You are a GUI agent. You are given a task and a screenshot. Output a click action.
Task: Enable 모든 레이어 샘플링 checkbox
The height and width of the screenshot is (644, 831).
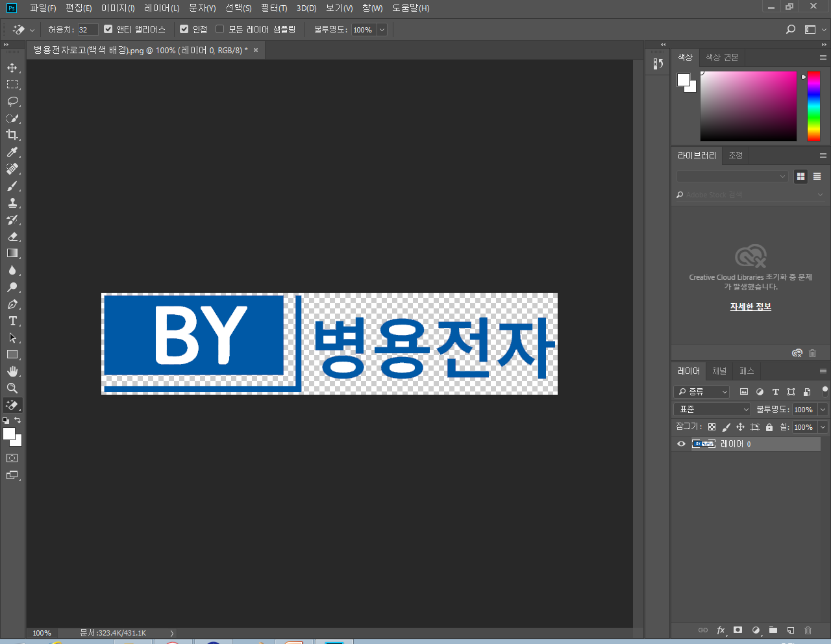(x=219, y=29)
